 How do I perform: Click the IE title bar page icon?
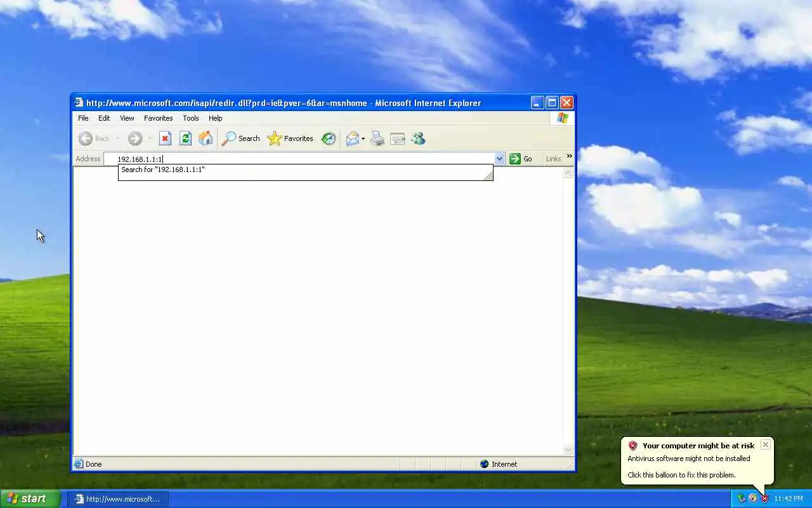[x=79, y=102]
